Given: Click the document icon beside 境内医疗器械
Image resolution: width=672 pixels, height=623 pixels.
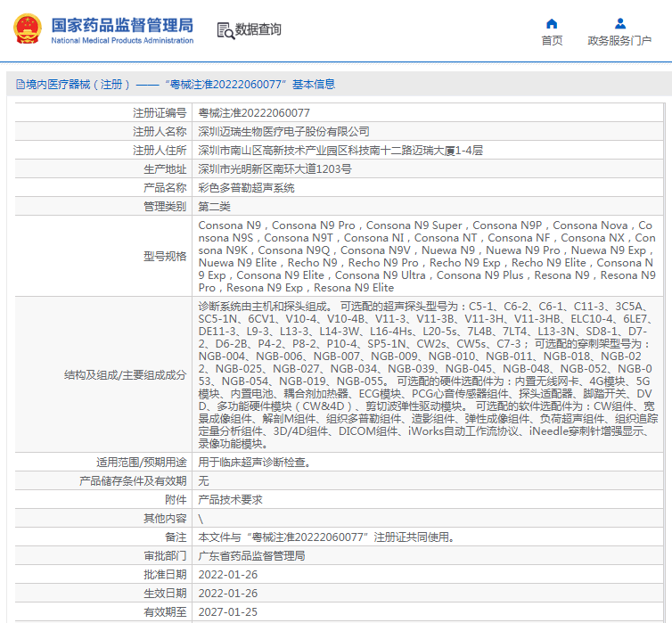Looking at the screenshot, I should 20,85.
